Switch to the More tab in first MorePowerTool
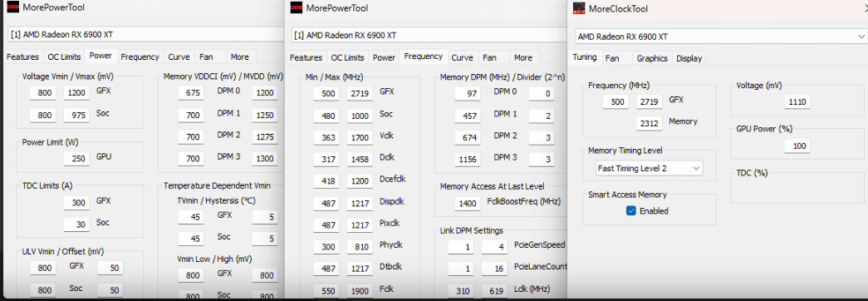Viewport: 868px width, 301px height. tap(240, 57)
